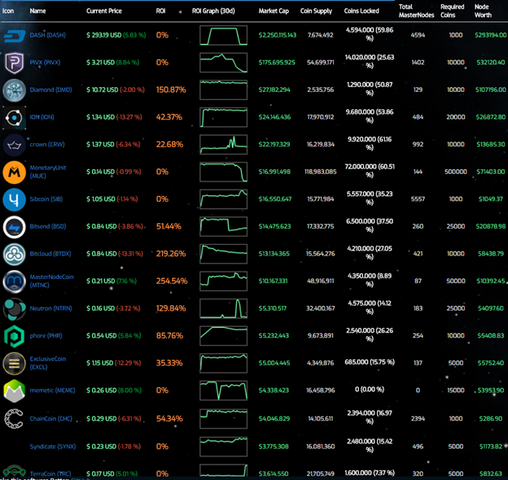Click the PIVX purple shield icon
The height and width of the screenshot is (480, 508).
(14, 63)
